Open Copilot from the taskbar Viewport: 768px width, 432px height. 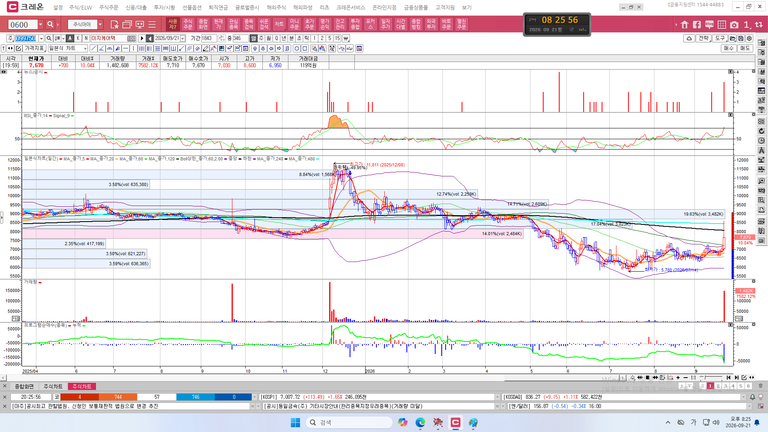pos(403,422)
